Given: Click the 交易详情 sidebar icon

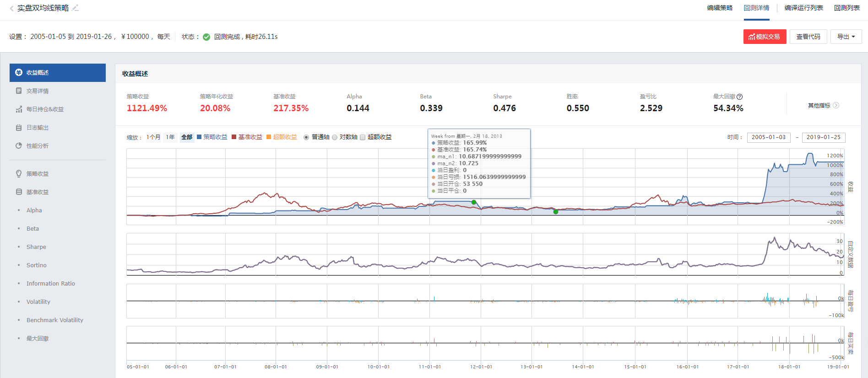Looking at the screenshot, I should pyautogui.click(x=19, y=91).
